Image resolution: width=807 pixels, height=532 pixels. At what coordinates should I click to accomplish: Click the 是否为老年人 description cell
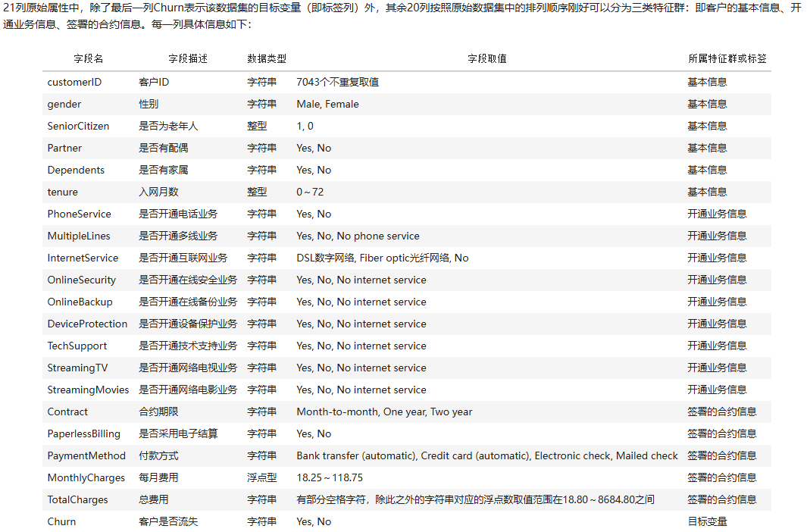pos(168,126)
